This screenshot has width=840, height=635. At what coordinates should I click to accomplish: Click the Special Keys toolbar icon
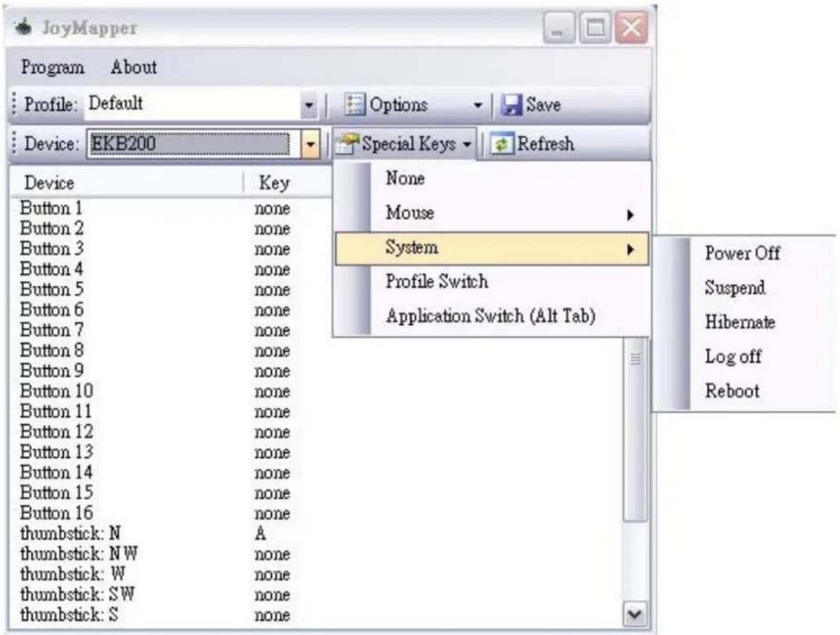(x=348, y=144)
